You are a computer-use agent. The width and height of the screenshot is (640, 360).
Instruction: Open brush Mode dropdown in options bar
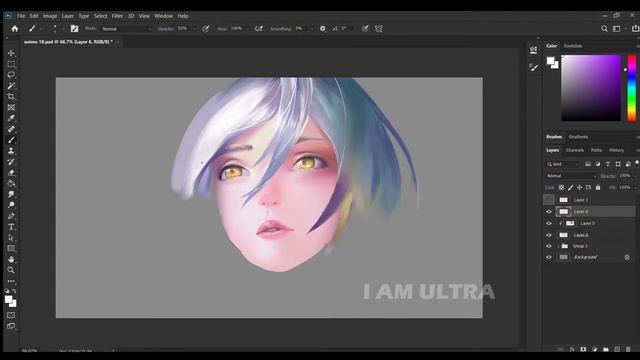pyautogui.click(x=127, y=29)
